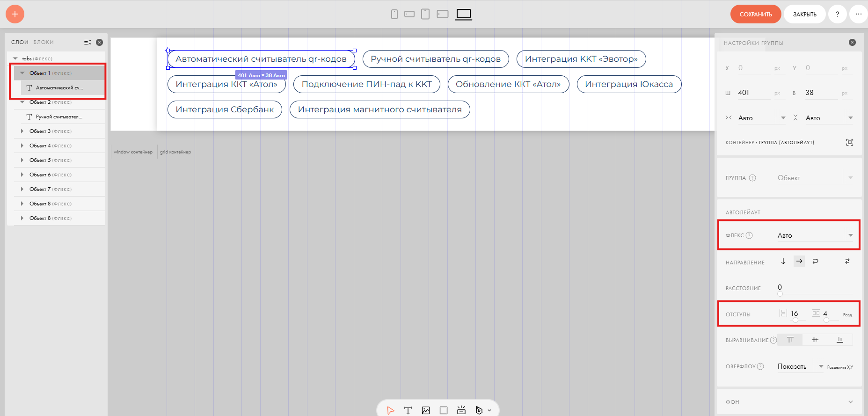
Task: Toggle reverse direction arrows
Action: click(847, 261)
